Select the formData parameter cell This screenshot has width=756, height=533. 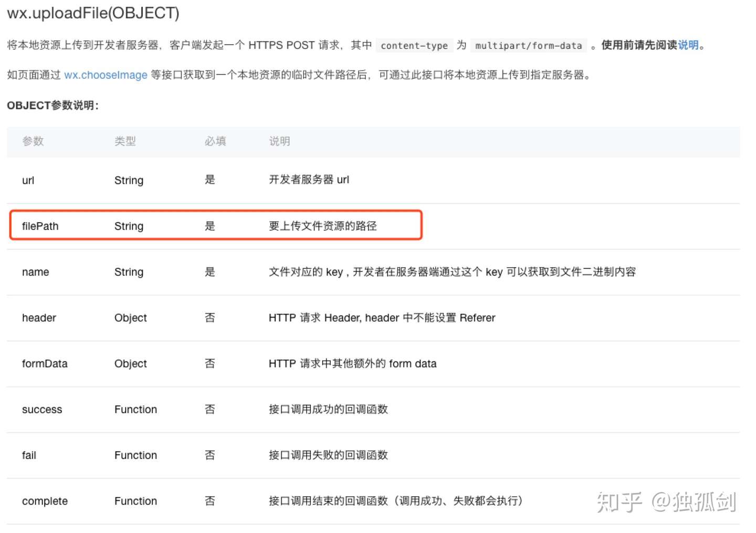point(45,363)
